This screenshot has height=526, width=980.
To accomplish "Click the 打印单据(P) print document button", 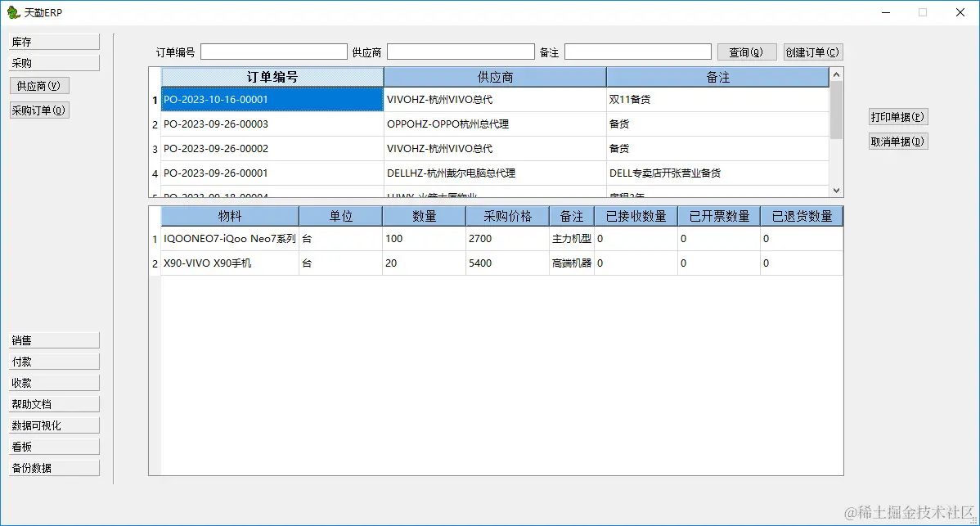I will point(897,116).
